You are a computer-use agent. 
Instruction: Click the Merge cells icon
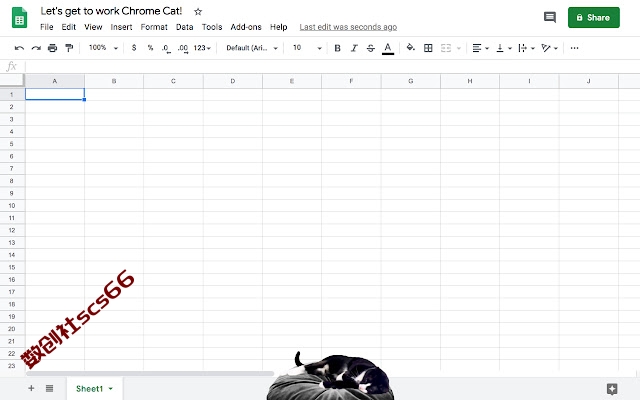pyautogui.click(x=446, y=48)
